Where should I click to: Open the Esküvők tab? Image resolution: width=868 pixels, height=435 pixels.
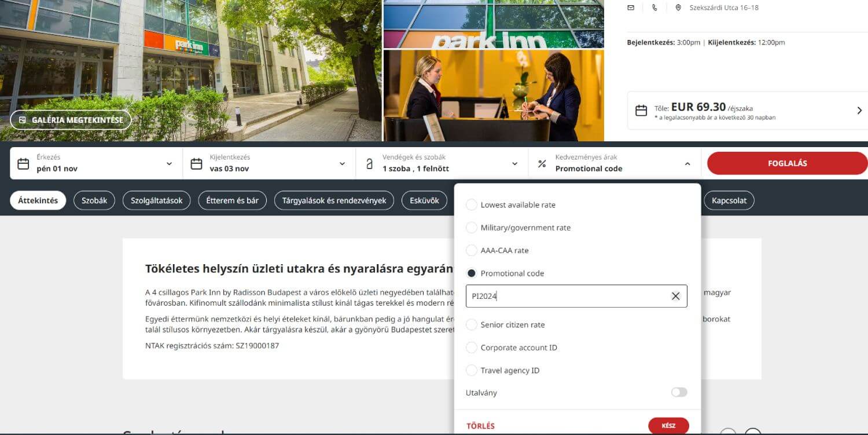(425, 200)
